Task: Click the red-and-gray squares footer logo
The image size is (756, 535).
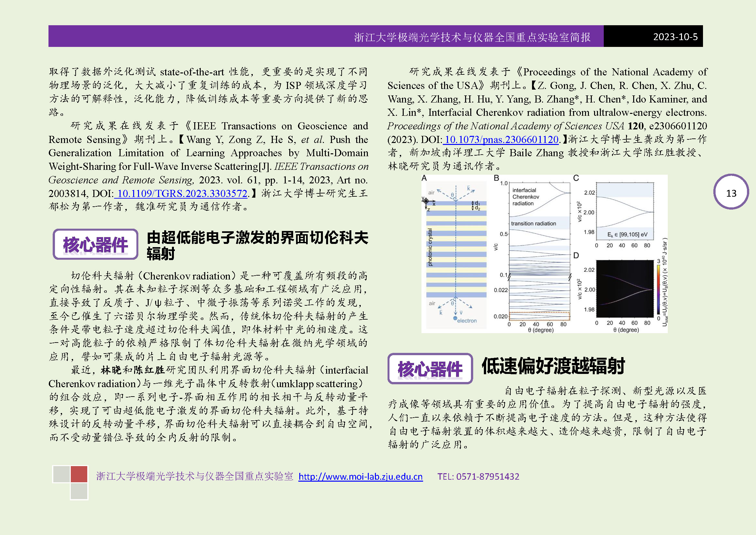Action: pos(70,482)
